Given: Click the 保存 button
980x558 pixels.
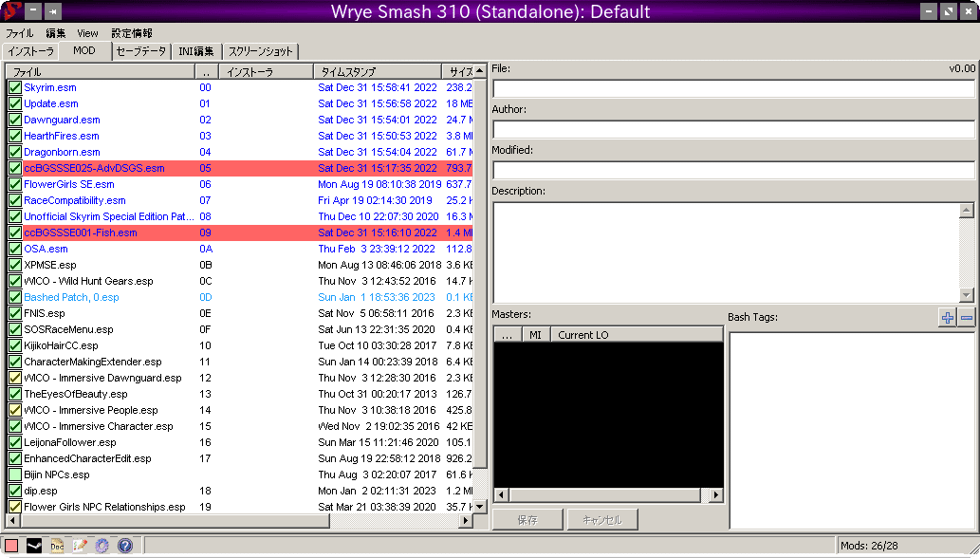Looking at the screenshot, I should [527, 520].
